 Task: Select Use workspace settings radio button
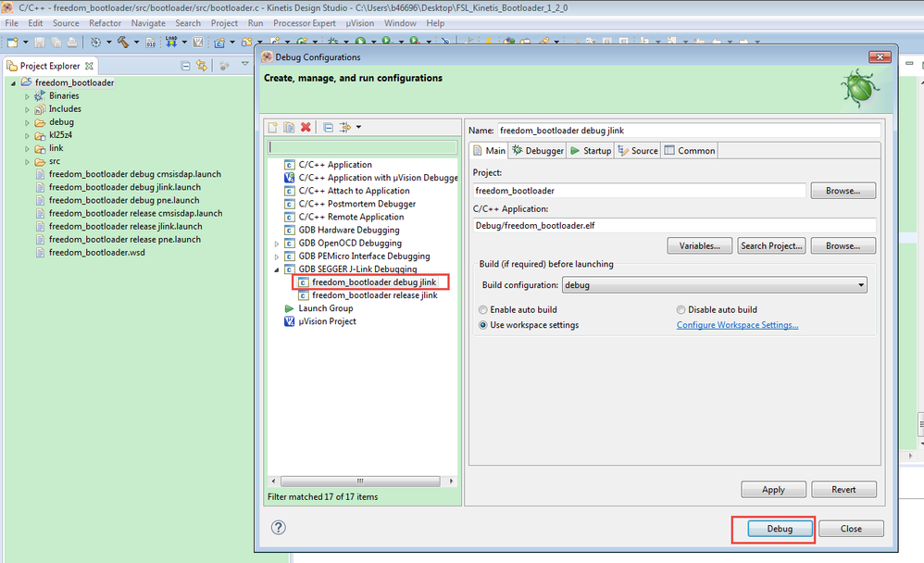coord(483,325)
